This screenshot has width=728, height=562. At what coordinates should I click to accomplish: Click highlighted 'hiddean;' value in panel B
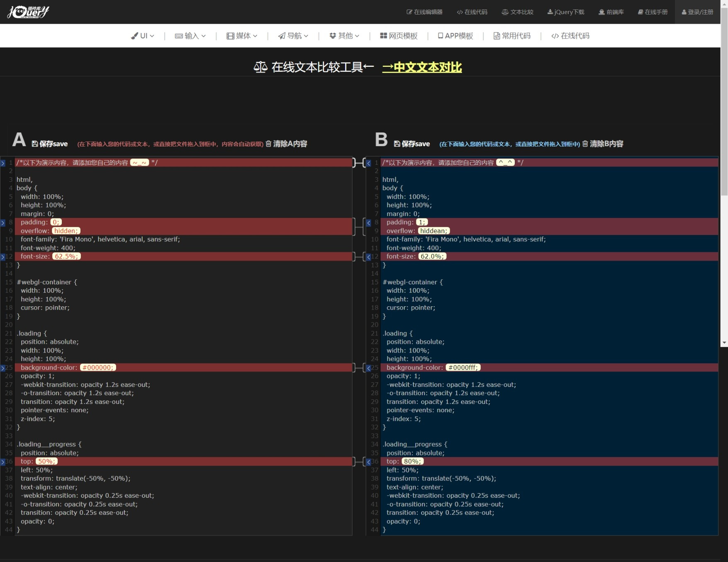click(433, 231)
